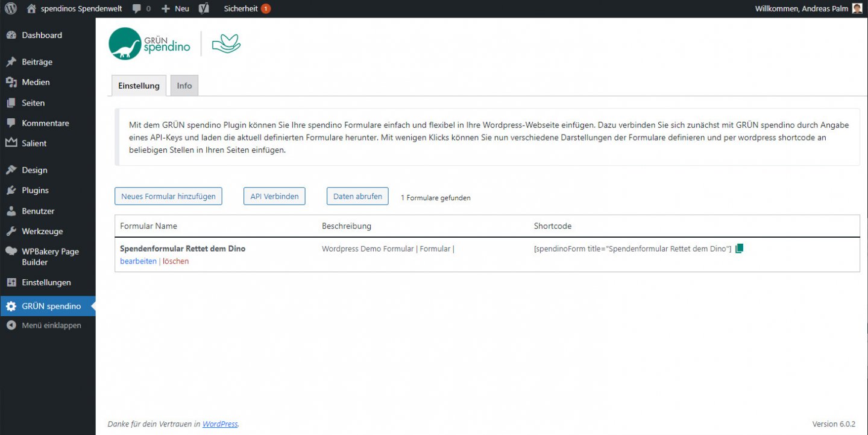Click bearbeiten link under Spendenformular
This screenshot has height=435, width=868.
pos(138,261)
